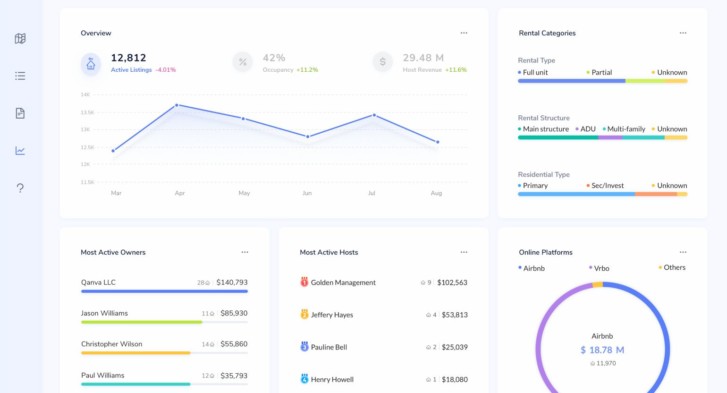Screen dimensions: 727x393
Task: Open Most Active Owners options menu
Action: click(x=245, y=252)
